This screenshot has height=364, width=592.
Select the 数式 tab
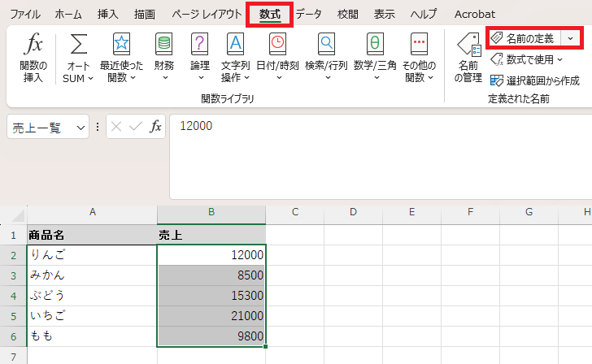[270, 15]
